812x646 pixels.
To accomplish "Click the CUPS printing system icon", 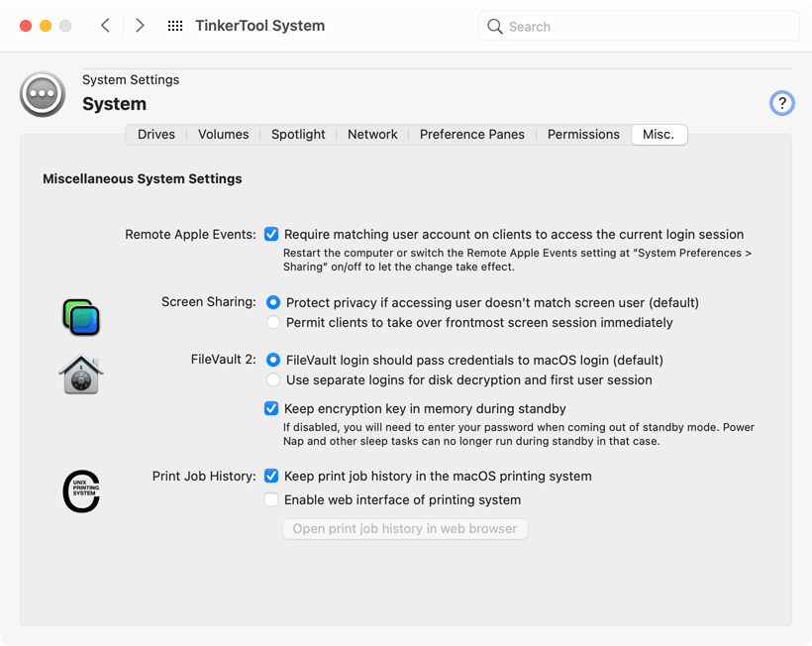I will tap(81, 490).
